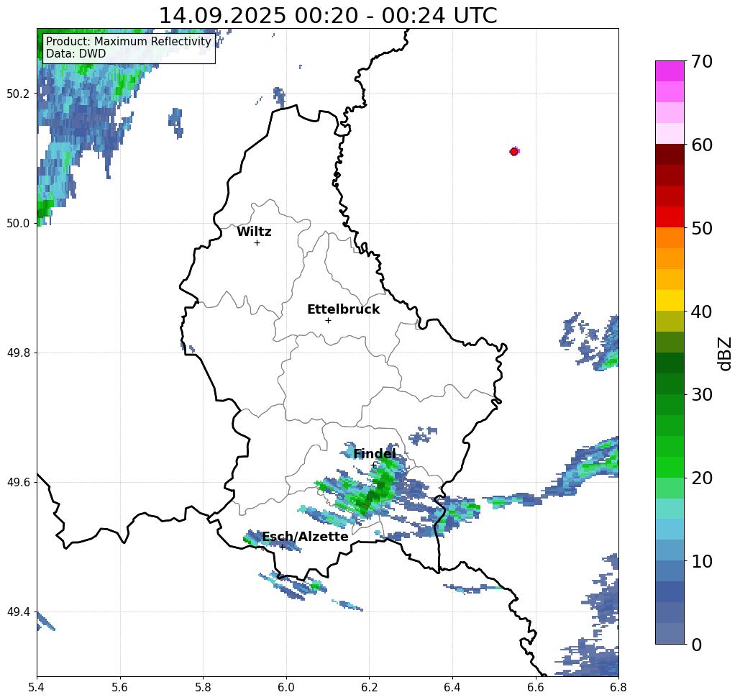The height and width of the screenshot is (700, 740).
Task: Click the 50.2 latitude tick label
Action: [x=17, y=94]
